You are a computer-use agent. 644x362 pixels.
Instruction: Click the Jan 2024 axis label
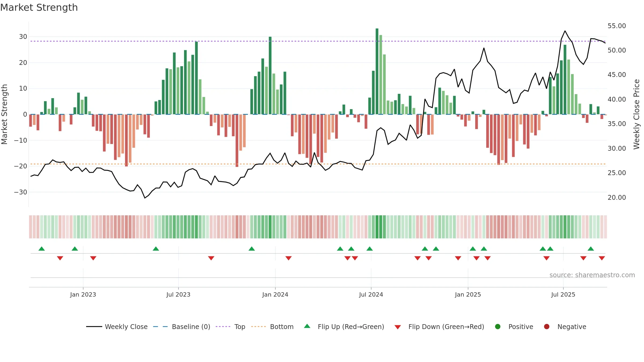pyautogui.click(x=275, y=294)
